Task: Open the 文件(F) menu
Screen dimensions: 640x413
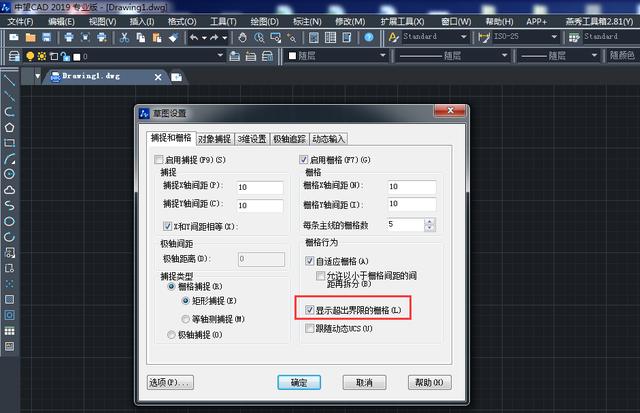Action: [20, 22]
